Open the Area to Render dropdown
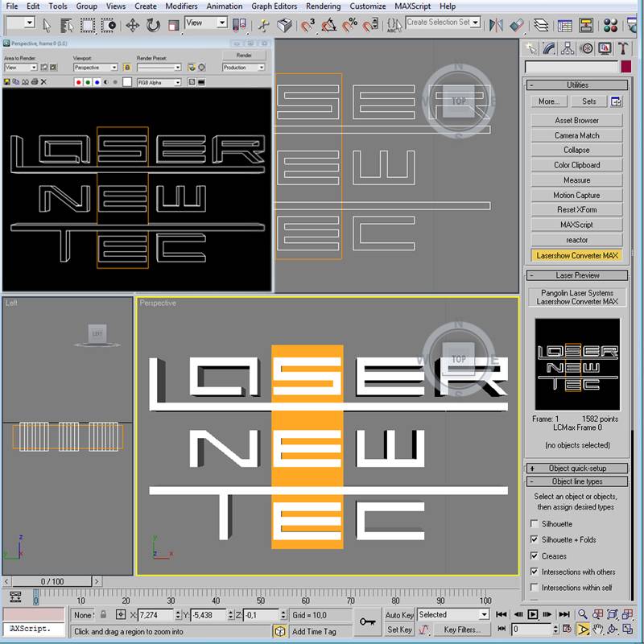 21,68
